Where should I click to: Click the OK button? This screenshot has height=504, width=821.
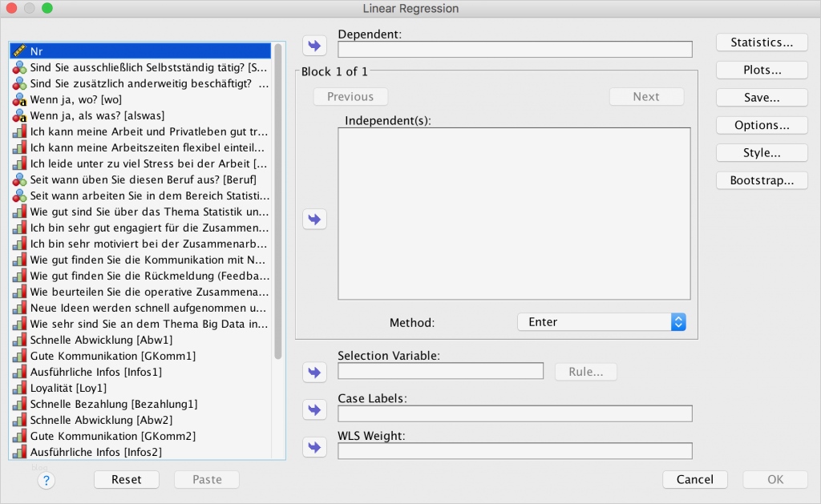coord(775,479)
